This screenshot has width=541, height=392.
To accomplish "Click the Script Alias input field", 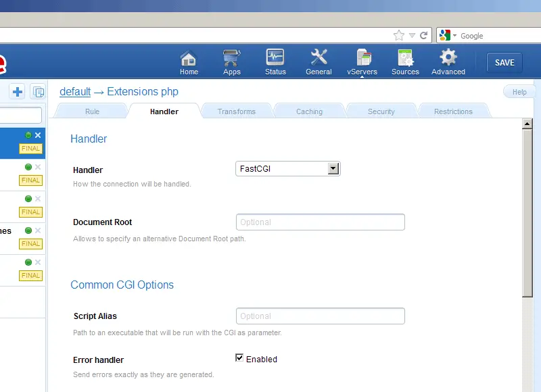I will (320, 316).
